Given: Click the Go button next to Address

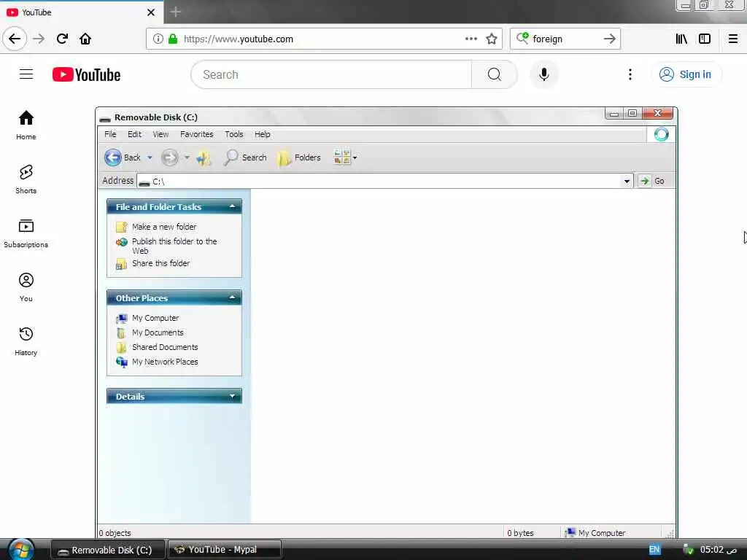Looking at the screenshot, I should point(653,181).
